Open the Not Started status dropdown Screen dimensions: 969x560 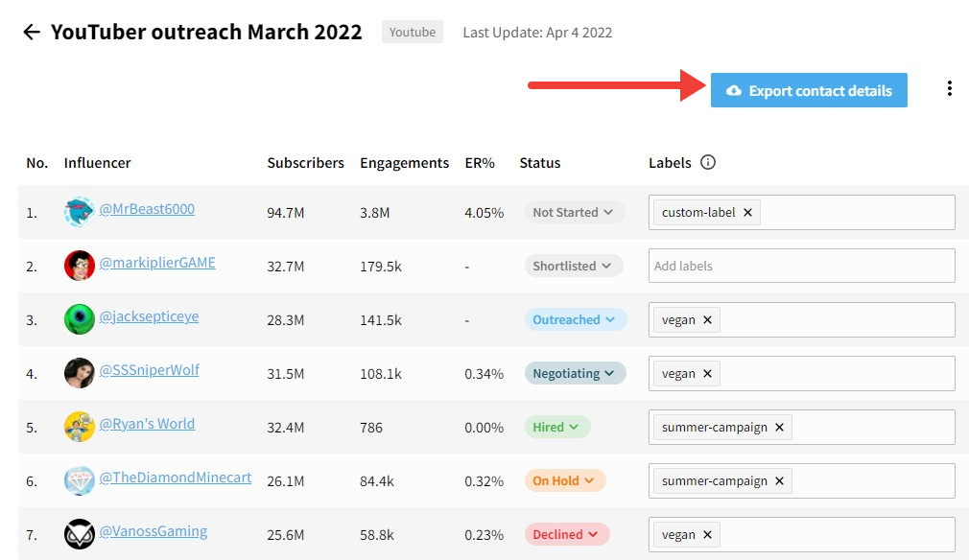(574, 212)
